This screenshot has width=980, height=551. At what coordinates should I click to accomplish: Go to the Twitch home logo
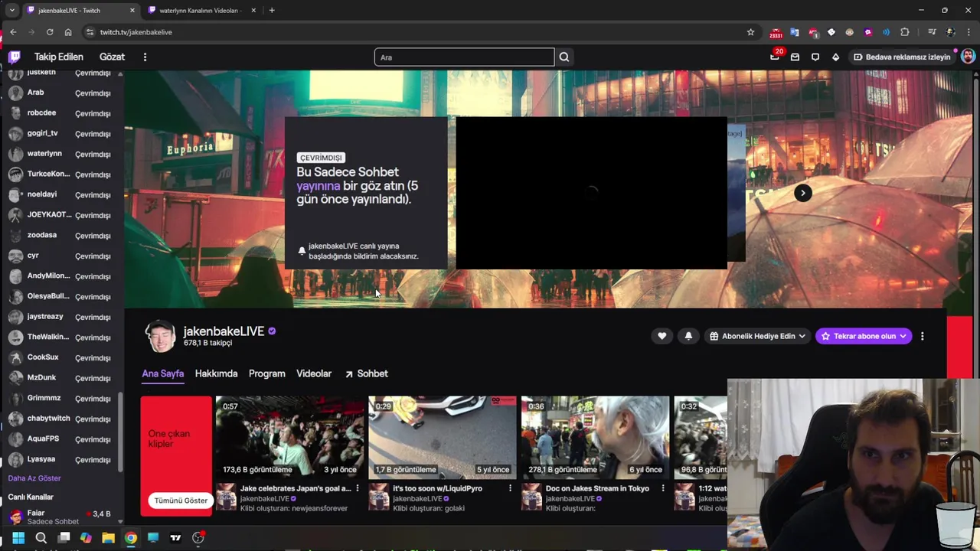(x=15, y=57)
